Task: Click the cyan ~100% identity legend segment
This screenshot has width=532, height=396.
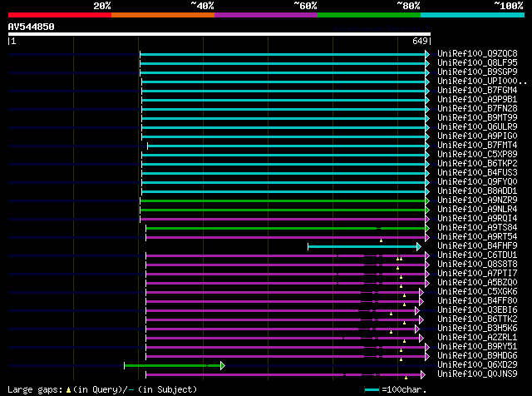Action: point(473,15)
